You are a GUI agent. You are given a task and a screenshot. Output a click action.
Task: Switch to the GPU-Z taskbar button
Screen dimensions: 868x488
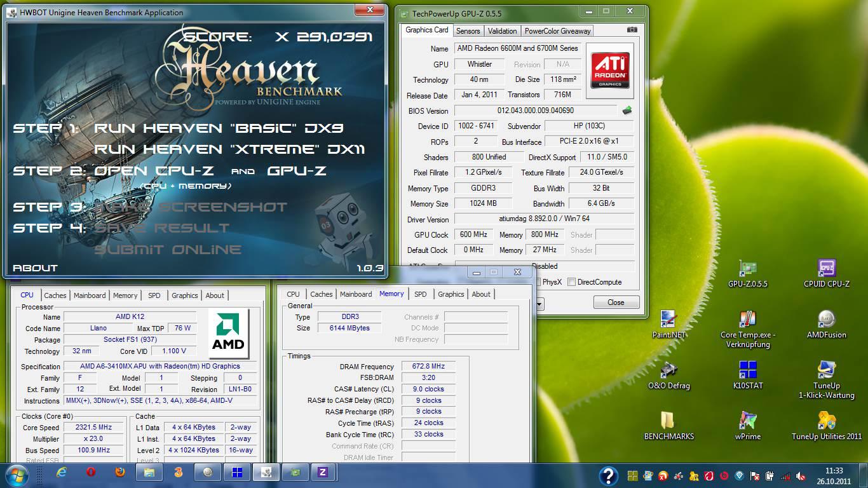click(x=295, y=472)
